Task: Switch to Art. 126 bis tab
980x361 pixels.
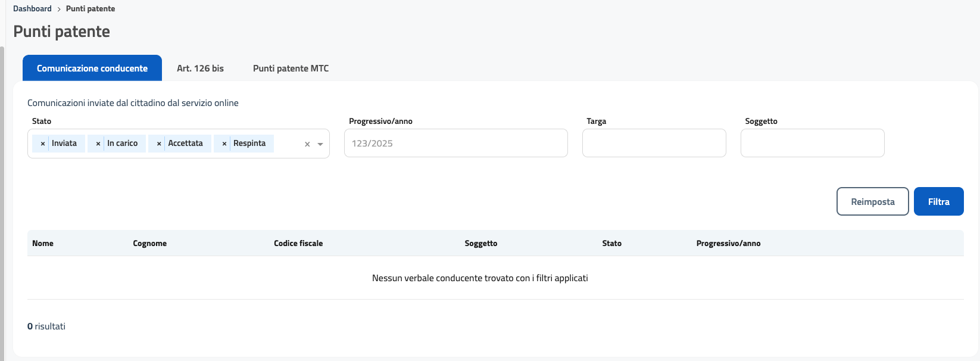Action: [x=200, y=69]
